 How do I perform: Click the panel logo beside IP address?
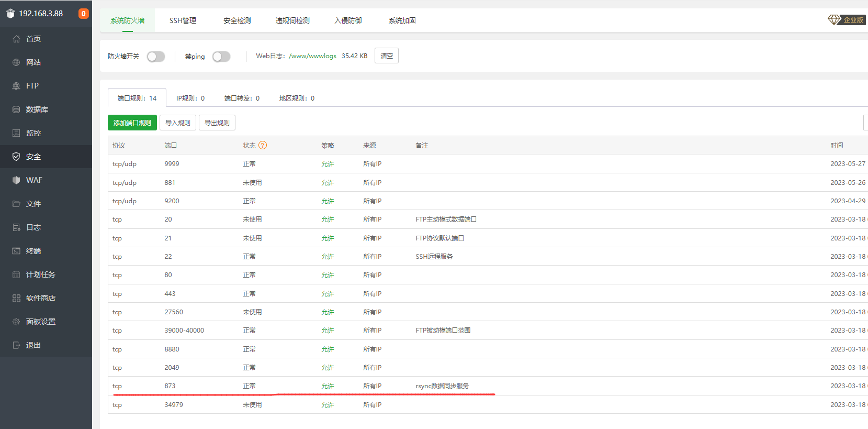click(10, 14)
